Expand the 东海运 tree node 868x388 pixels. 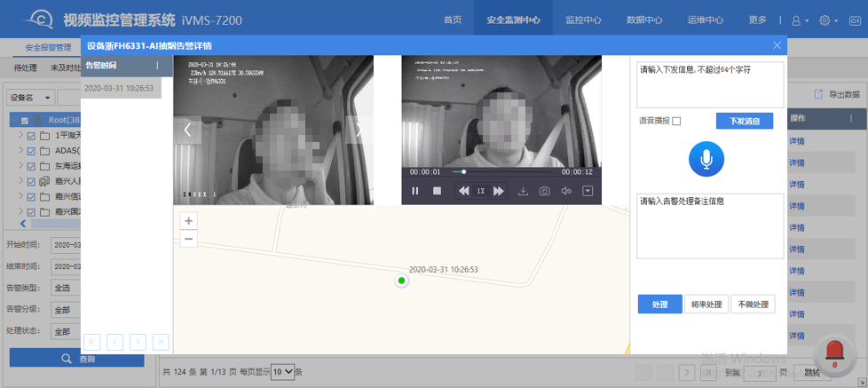(x=20, y=165)
